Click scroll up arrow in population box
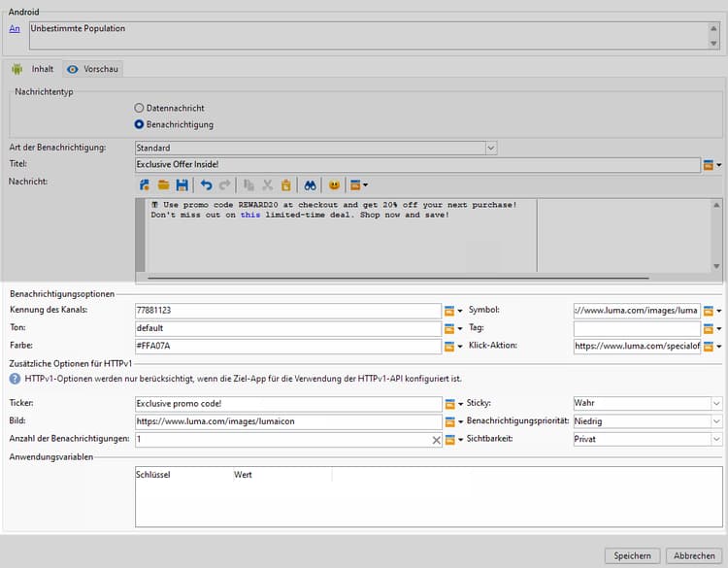This screenshot has height=568, width=728. coord(713,29)
